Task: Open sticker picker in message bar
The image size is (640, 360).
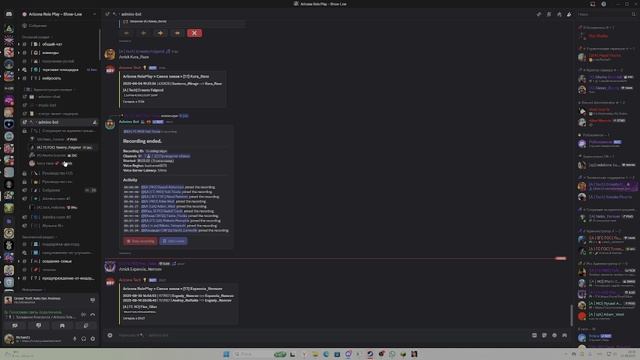Action: tap(544, 335)
